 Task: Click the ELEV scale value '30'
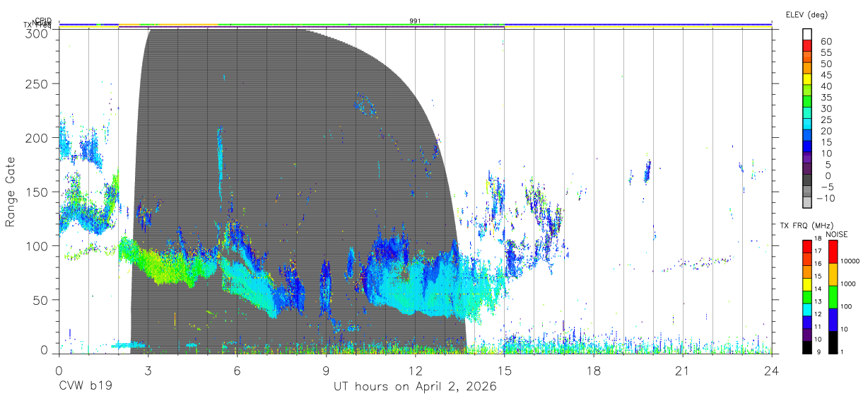(826, 108)
